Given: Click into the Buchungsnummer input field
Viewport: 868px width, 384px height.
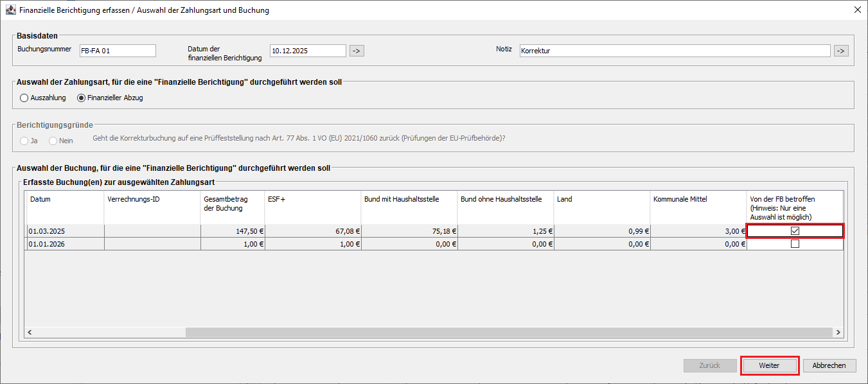Looking at the screenshot, I should pyautogui.click(x=117, y=51).
